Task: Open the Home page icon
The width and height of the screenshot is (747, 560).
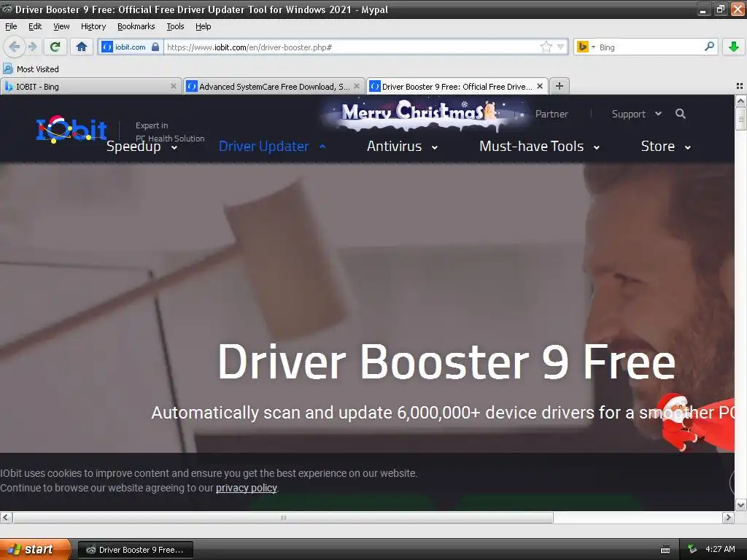Action: [x=82, y=47]
